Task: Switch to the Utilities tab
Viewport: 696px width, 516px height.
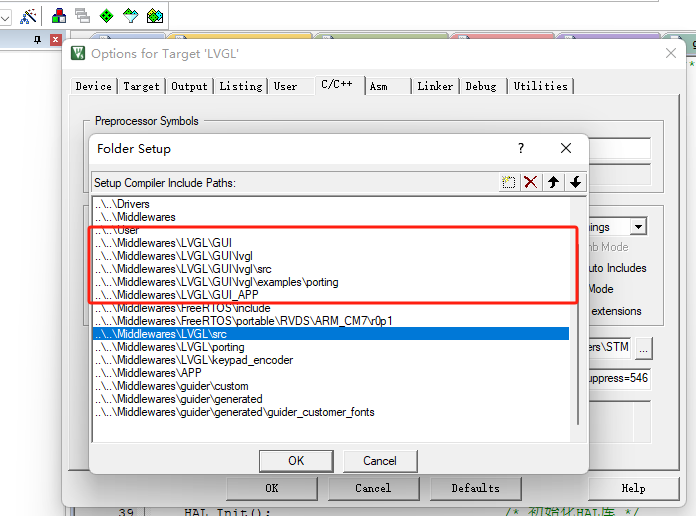Action: tap(541, 86)
